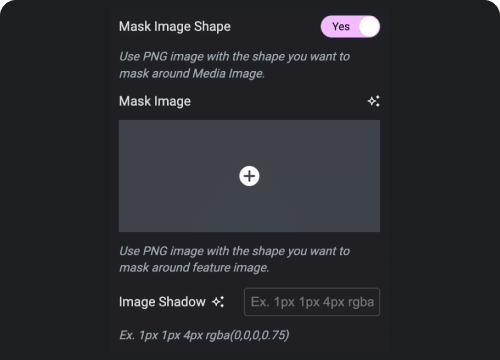This screenshot has height=360, width=500.
Task: Click the white knob of the Yes toggle
Action: (x=369, y=26)
